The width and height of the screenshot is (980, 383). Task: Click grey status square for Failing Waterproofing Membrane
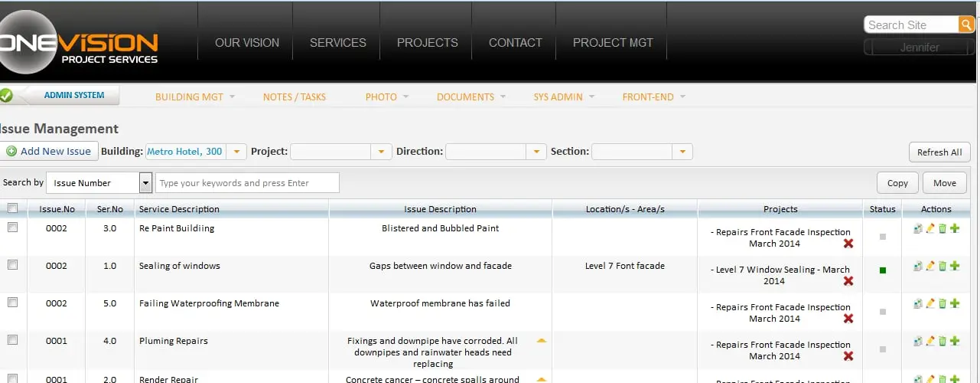click(x=883, y=312)
